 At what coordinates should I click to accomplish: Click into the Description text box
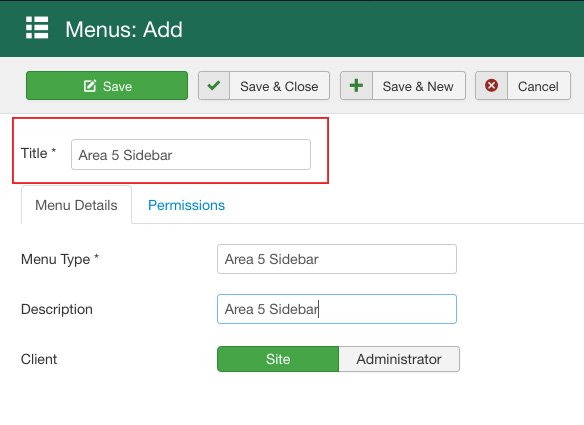337,309
